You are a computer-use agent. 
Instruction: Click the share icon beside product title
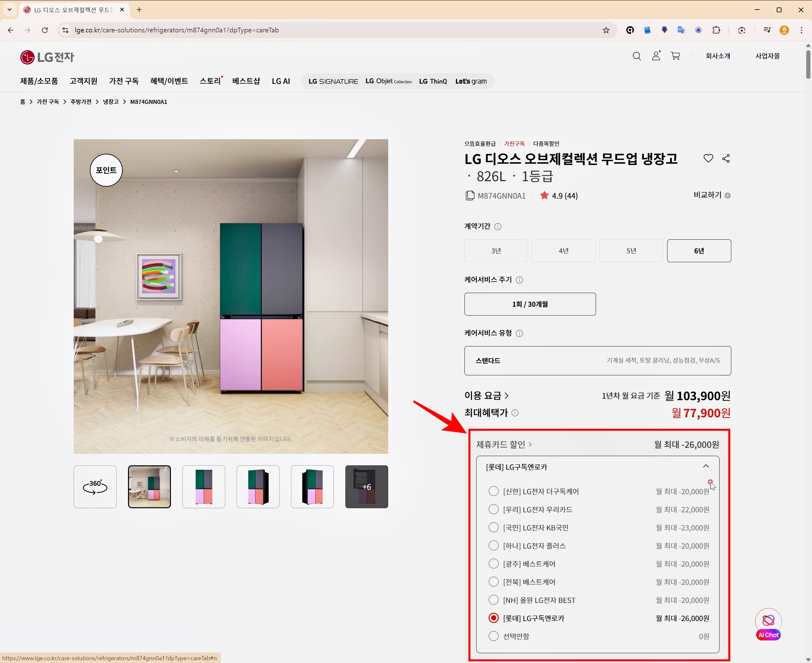coord(726,159)
